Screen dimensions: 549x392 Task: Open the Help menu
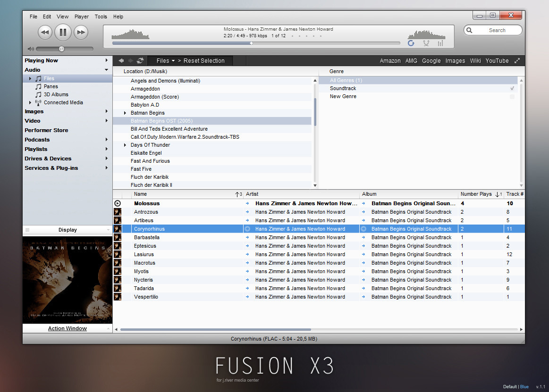(x=118, y=17)
